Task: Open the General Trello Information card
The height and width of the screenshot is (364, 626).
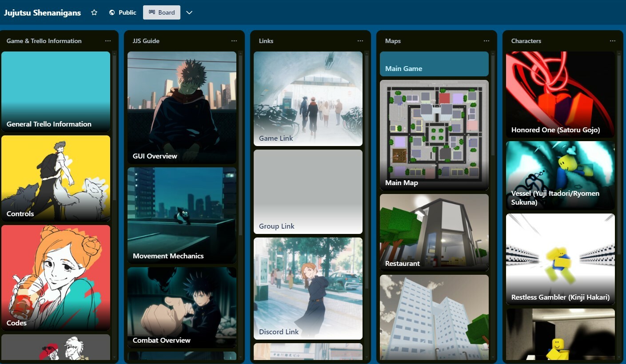Action: pos(56,91)
